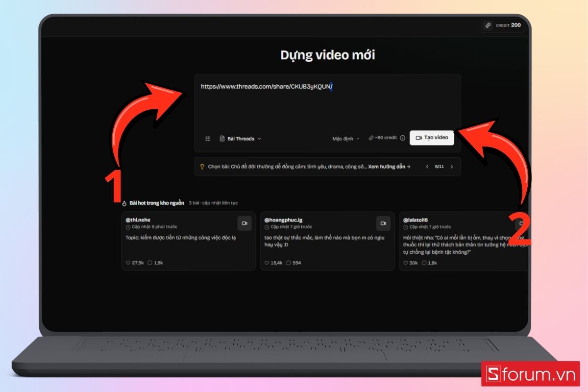
Task: Click the 594 comments icon
Action: tap(289, 263)
